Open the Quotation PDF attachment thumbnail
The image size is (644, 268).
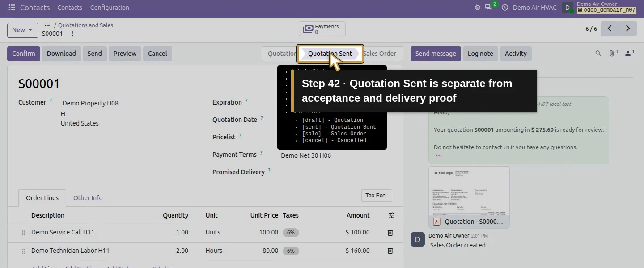[469, 197]
